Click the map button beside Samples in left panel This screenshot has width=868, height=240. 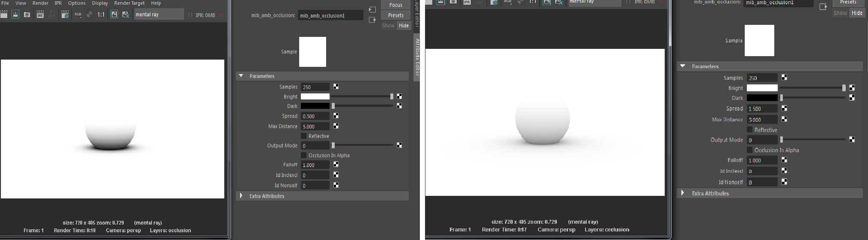(x=336, y=87)
